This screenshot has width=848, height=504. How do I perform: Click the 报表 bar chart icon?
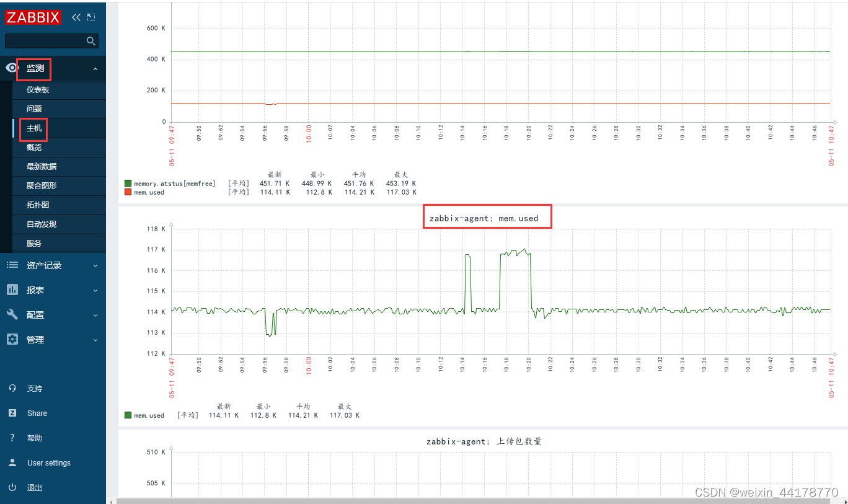[12, 290]
